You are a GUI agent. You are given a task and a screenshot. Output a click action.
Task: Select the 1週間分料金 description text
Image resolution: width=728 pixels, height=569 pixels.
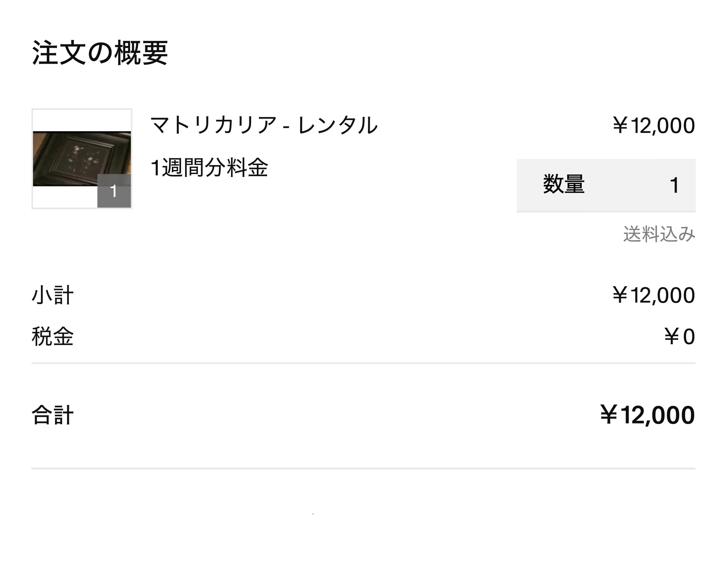[209, 167]
